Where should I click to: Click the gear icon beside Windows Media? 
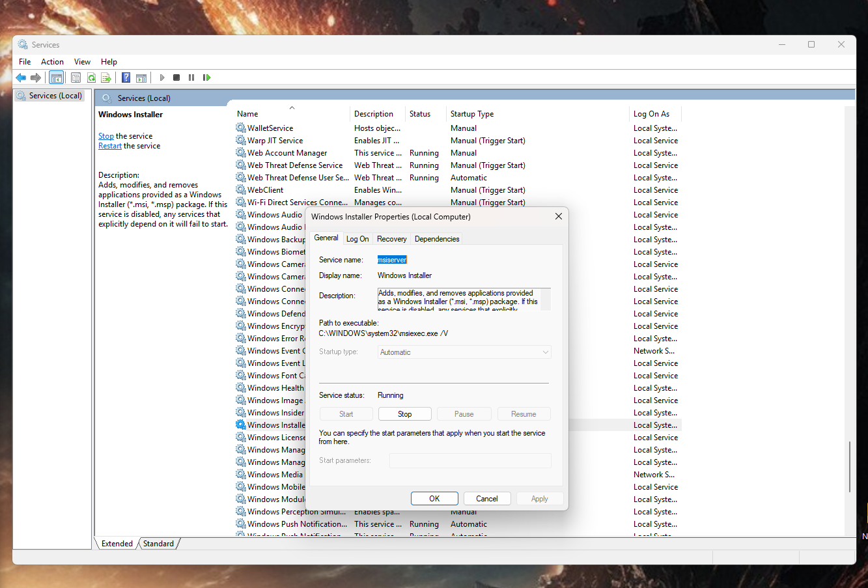[241, 475]
